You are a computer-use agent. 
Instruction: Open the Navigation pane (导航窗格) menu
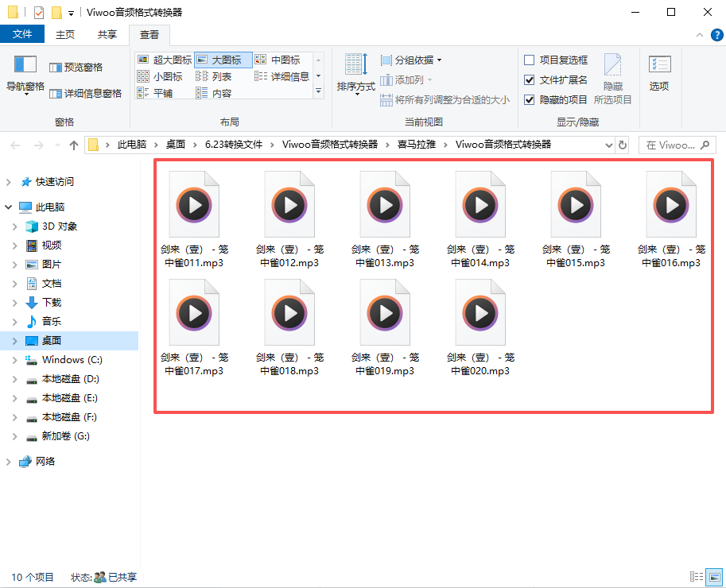pyautogui.click(x=25, y=75)
